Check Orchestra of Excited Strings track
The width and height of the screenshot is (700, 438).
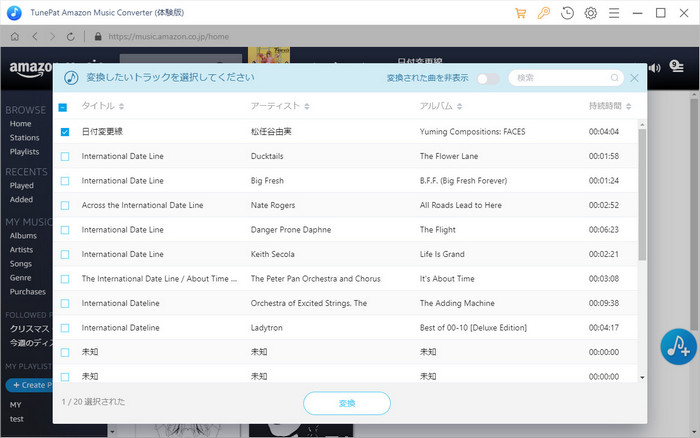[65, 304]
